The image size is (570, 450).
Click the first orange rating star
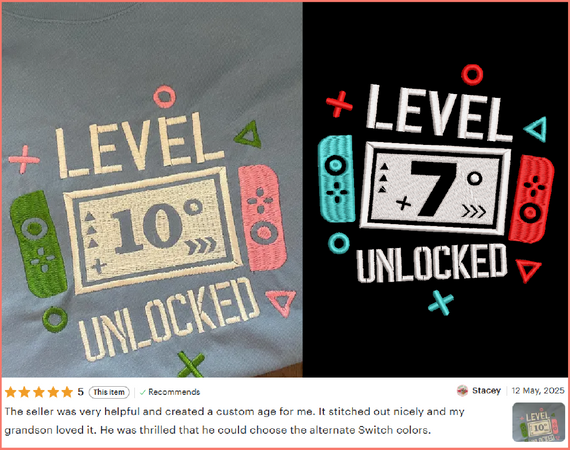click(11, 392)
